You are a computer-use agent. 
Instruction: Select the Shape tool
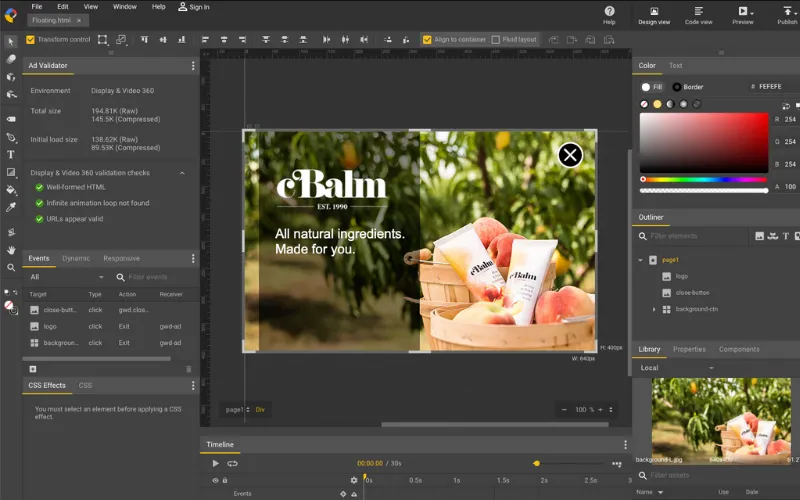pyautogui.click(x=11, y=172)
